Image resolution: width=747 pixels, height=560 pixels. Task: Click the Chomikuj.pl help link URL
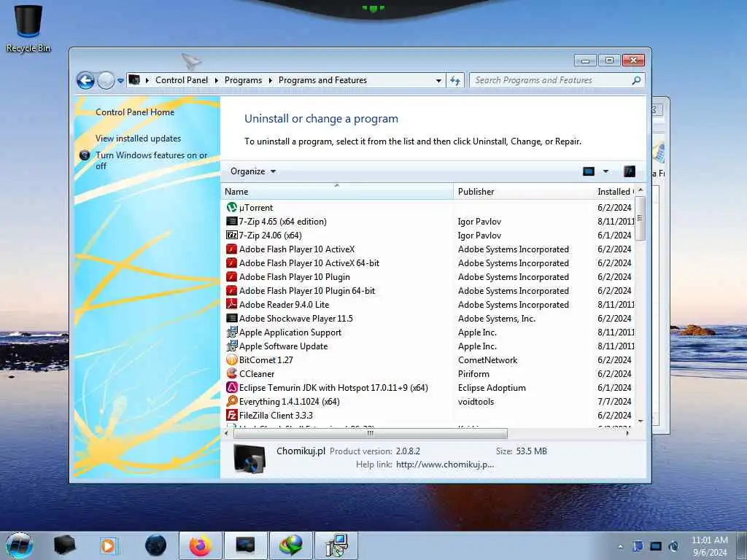(445, 464)
